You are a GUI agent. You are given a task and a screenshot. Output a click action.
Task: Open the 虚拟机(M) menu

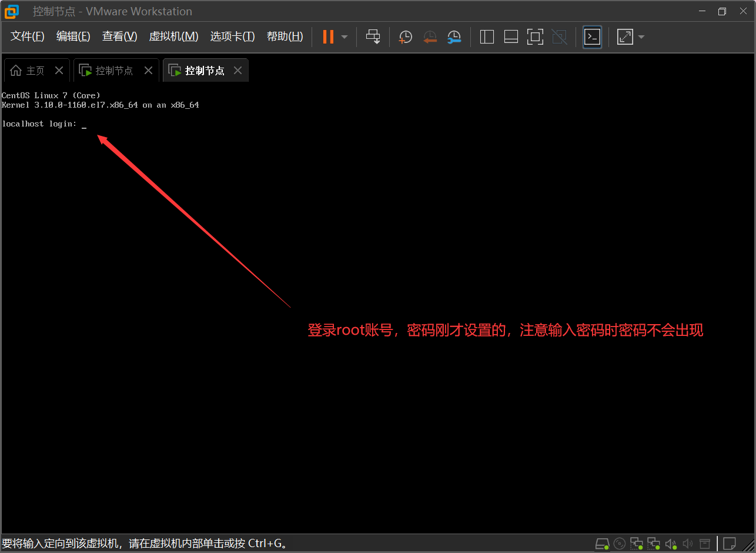174,36
